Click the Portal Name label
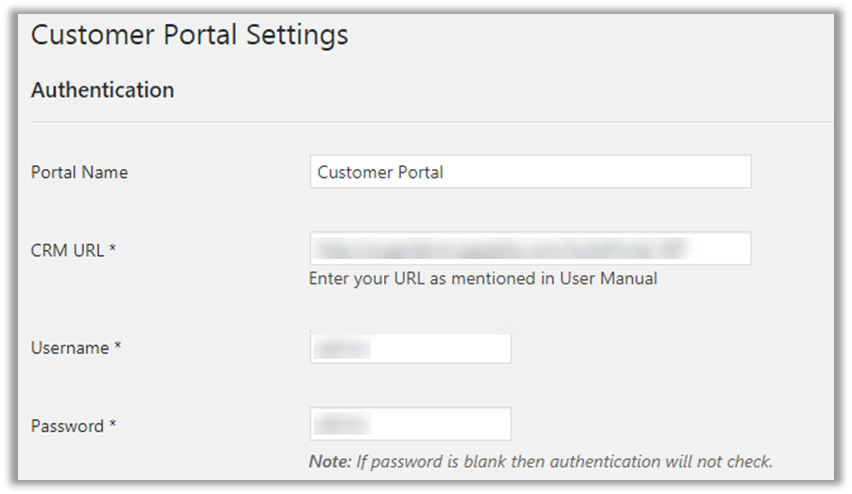Image resolution: width=852 pixels, height=494 pixels. [79, 172]
